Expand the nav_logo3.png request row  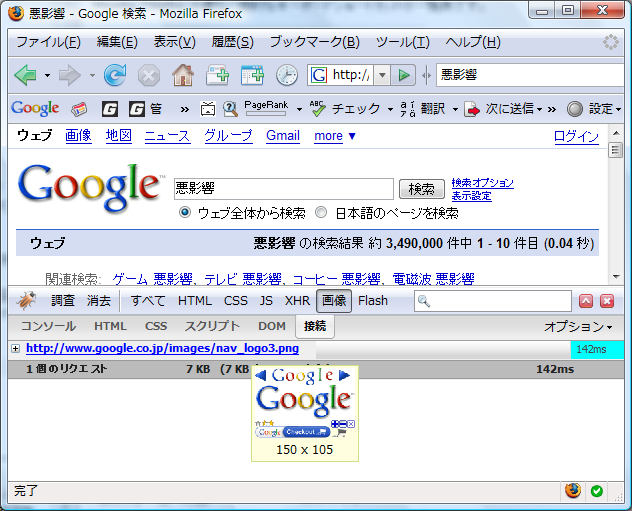coord(15,349)
